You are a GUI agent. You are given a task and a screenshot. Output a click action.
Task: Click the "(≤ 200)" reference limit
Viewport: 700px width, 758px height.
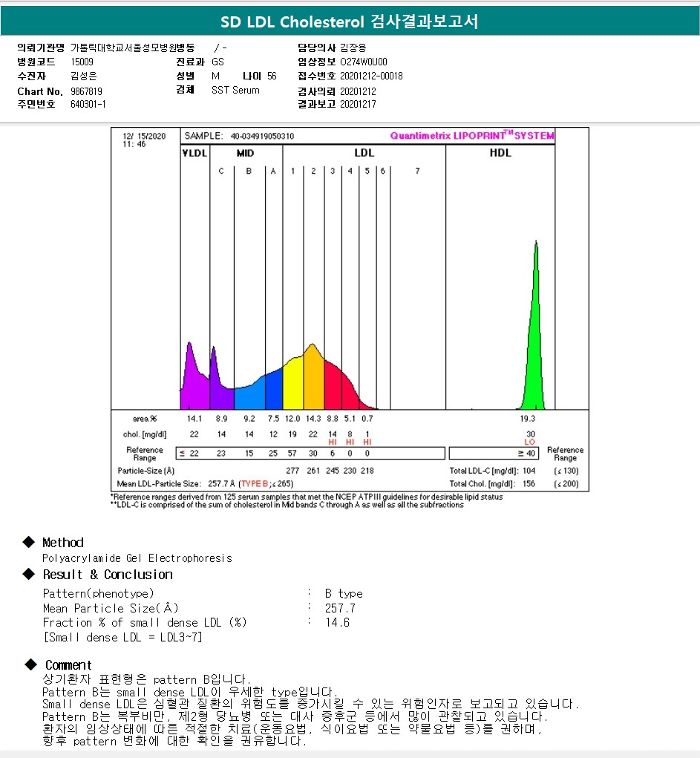pos(566,483)
